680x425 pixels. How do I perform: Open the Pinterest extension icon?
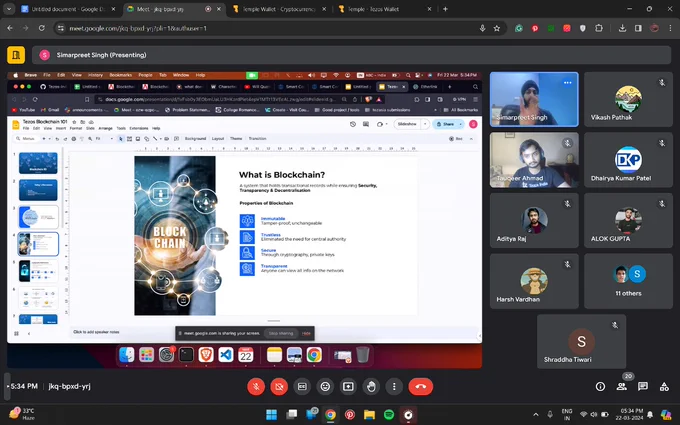[x=535, y=28]
